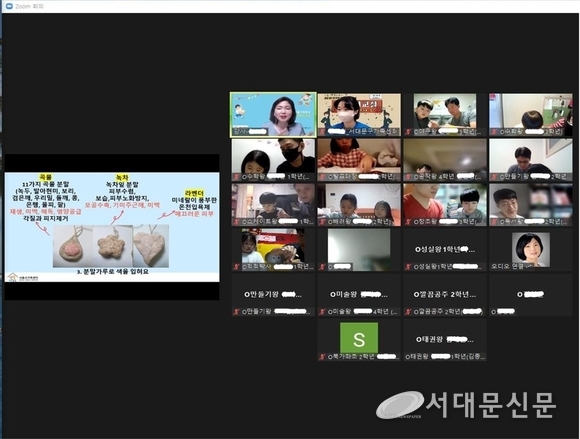Click muted mic icon on 미술왕 tile
Screen dimensions: 580x439
[x=321, y=312]
